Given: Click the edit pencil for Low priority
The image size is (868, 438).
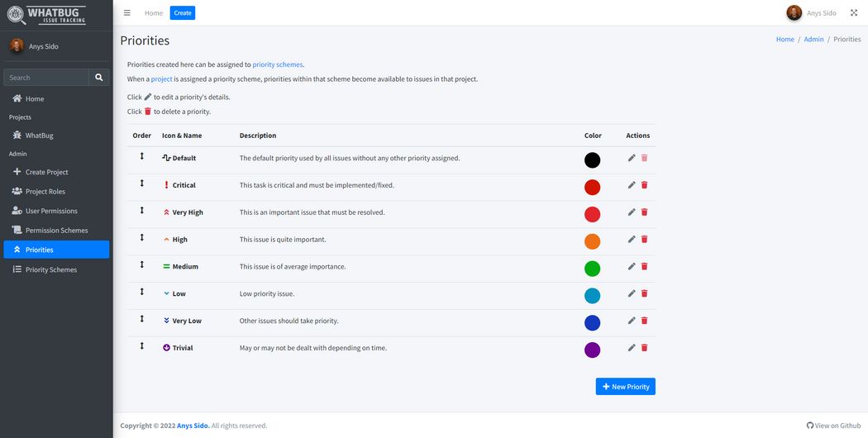Looking at the screenshot, I should (632, 293).
